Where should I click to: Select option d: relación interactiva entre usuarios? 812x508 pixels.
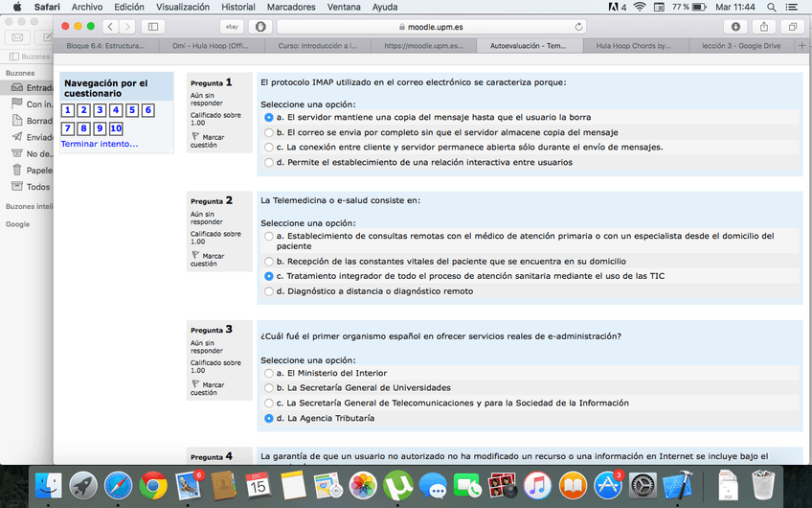268,162
